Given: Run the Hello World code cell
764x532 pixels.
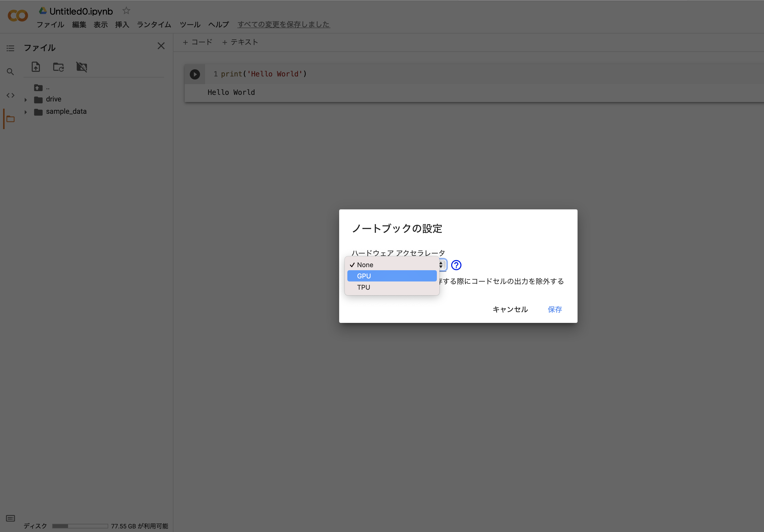Looking at the screenshot, I should tap(195, 74).
